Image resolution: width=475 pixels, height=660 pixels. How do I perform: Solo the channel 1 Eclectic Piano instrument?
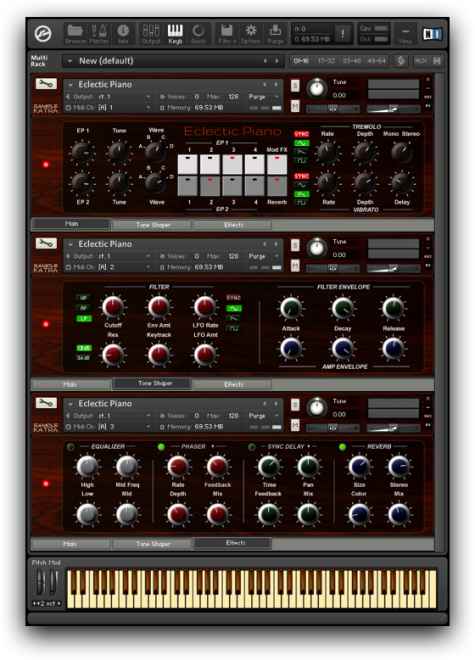tap(295, 85)
